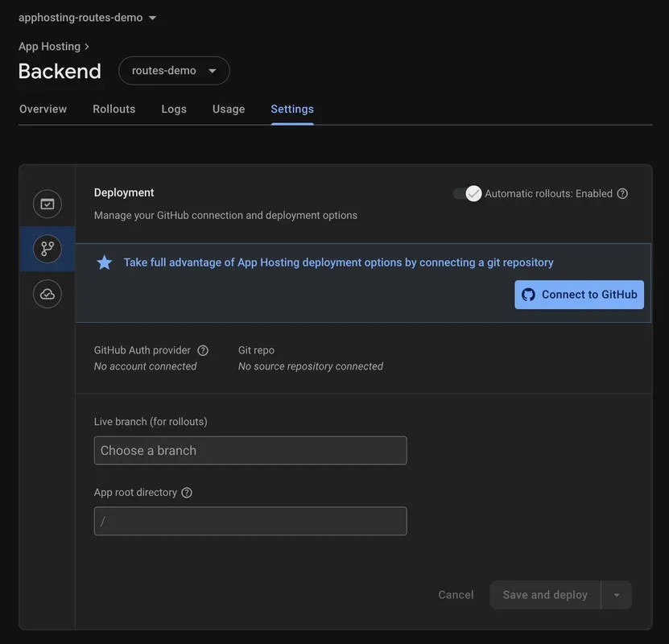
Task: Click the Connect to GitHub button
Action: tap(579, 295)
